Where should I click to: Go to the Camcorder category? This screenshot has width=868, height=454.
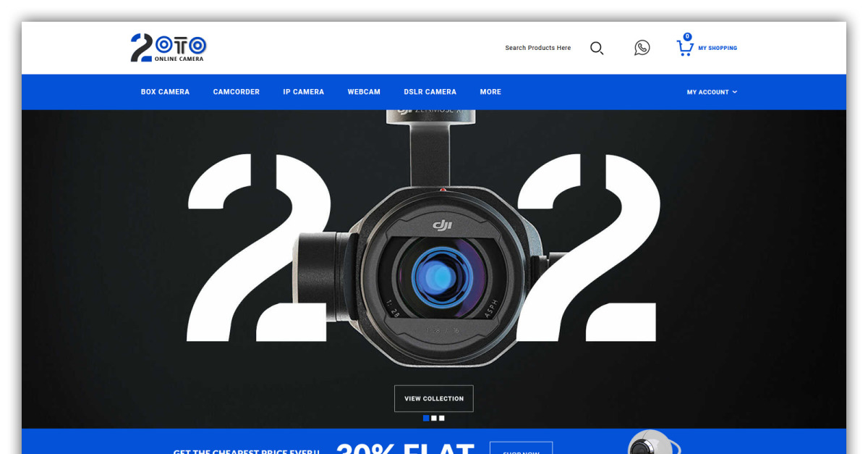236,92
